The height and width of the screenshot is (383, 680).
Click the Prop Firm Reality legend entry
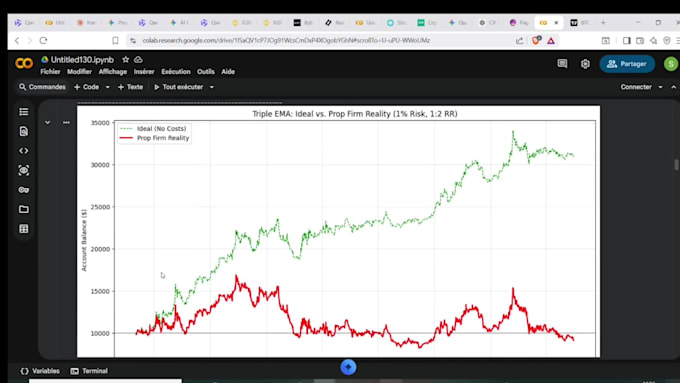pyautogui.click(x=154, y=138)
